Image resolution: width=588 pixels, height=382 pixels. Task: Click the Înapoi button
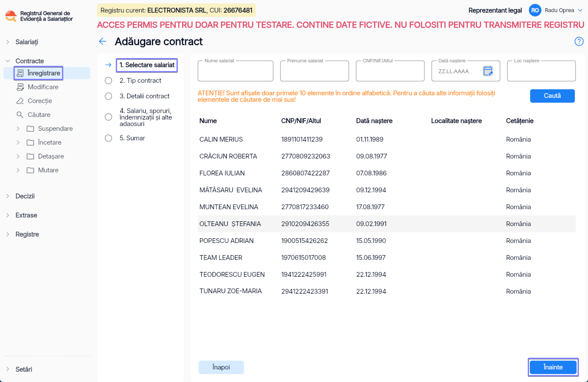(x=221, y=367)
